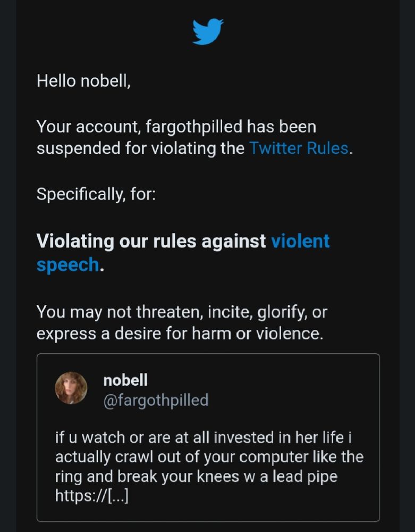This screenshot has width=415, height=532.
Task: Click the tweet line starting "actually crawl out"
Action: tap(209, 457)
